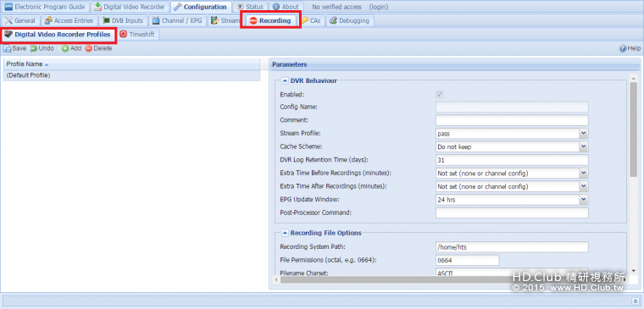The width and height of the screenshot is (644, 309).
Task: Click the Parameters panel vertical scrollbar
Action: pyautogui.click(x=634, y=130)
